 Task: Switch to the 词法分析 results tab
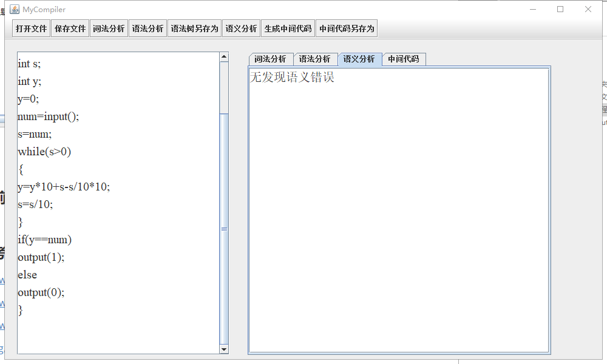click(x=270, y=59)
